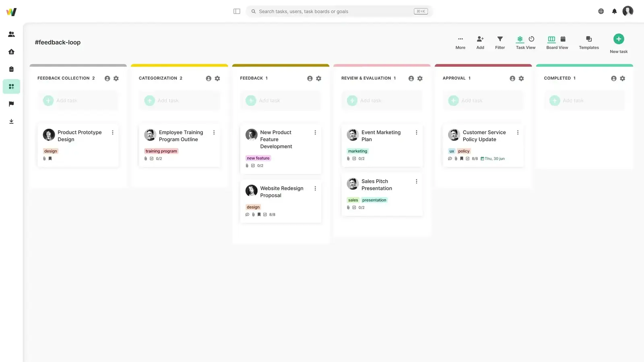Switch to the calendar view icon
644x362 pixels.
(563, 39)
